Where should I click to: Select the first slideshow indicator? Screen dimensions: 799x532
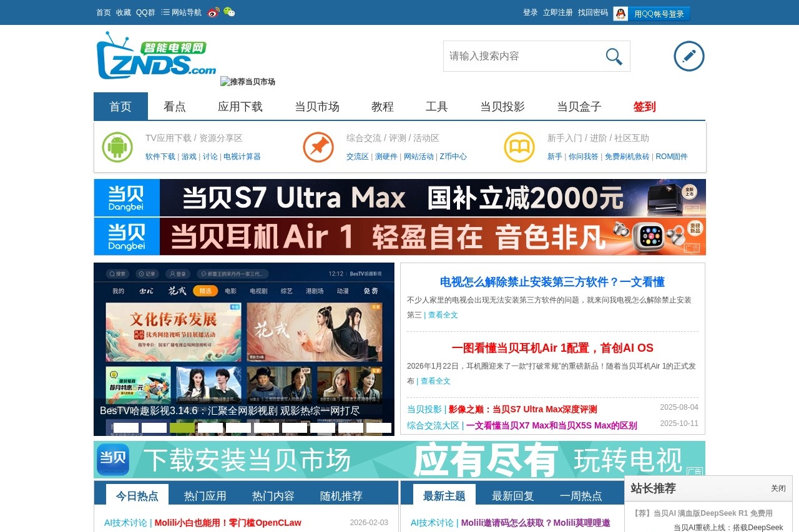coord(126,428)
